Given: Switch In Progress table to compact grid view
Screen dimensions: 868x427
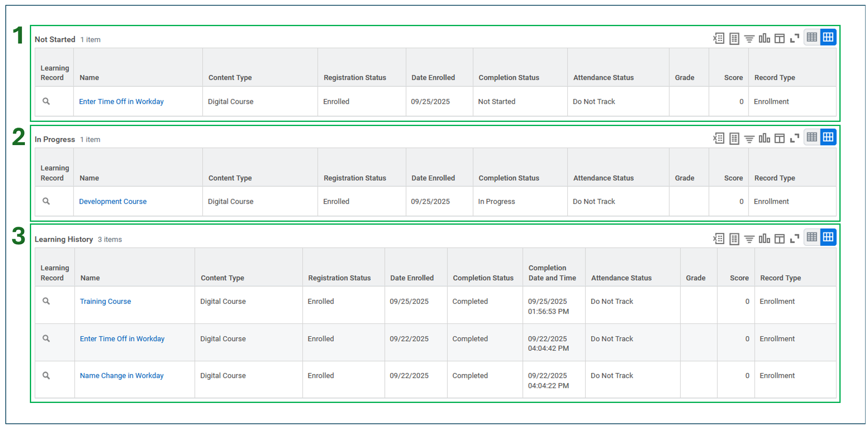Looking at the screenshot, I should pyautogui.click(x=812, y=137).
